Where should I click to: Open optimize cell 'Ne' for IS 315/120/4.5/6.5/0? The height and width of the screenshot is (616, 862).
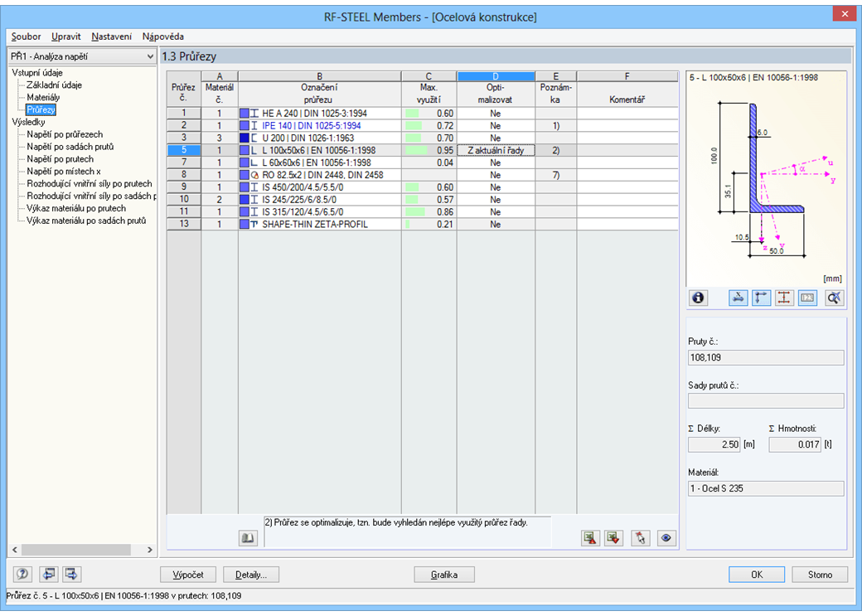(x=496, y=212)
